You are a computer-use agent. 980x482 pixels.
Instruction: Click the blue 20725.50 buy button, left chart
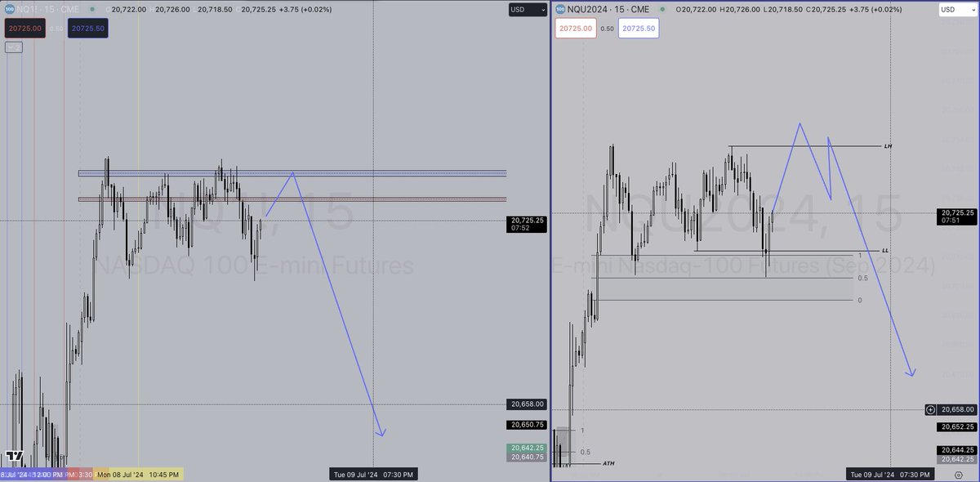(x=87, y=28)
